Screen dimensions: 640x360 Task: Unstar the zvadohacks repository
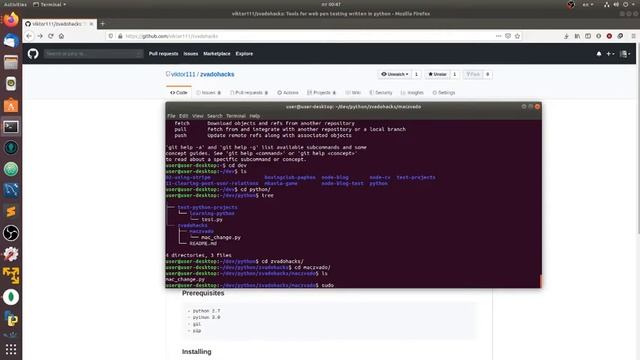point(437,74)
